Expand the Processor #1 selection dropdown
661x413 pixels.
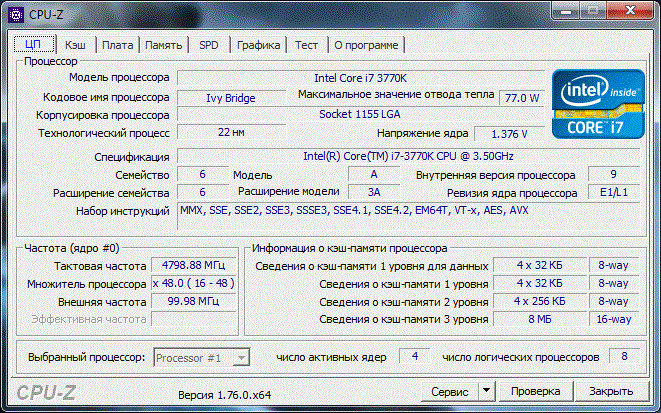point(242,358)
